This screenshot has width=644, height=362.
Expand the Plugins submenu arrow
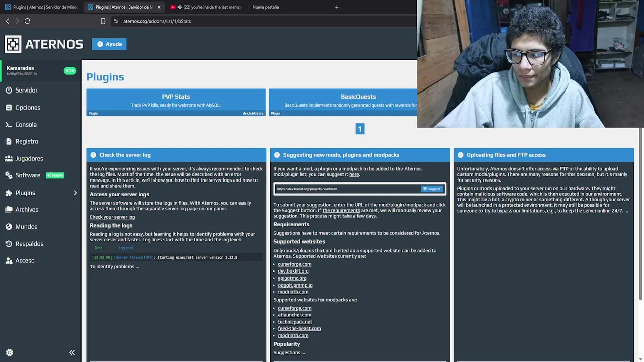[75, 193]
